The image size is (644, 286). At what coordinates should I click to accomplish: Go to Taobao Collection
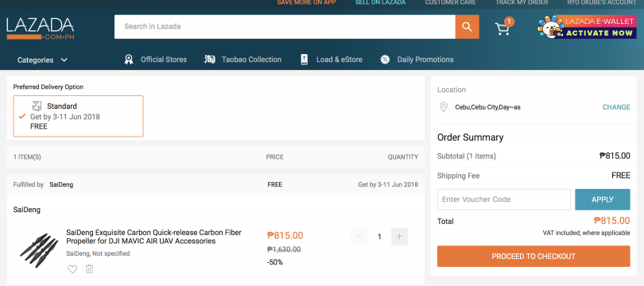click(251, 60)
